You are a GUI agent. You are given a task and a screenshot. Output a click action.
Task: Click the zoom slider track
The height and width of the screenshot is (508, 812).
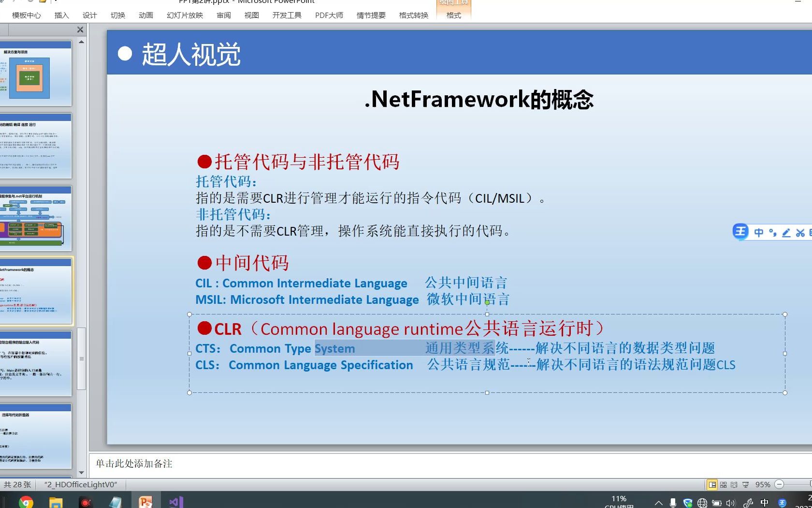tap(797, 484)
